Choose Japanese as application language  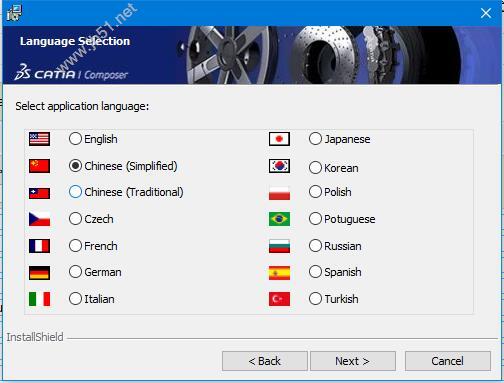315,139
